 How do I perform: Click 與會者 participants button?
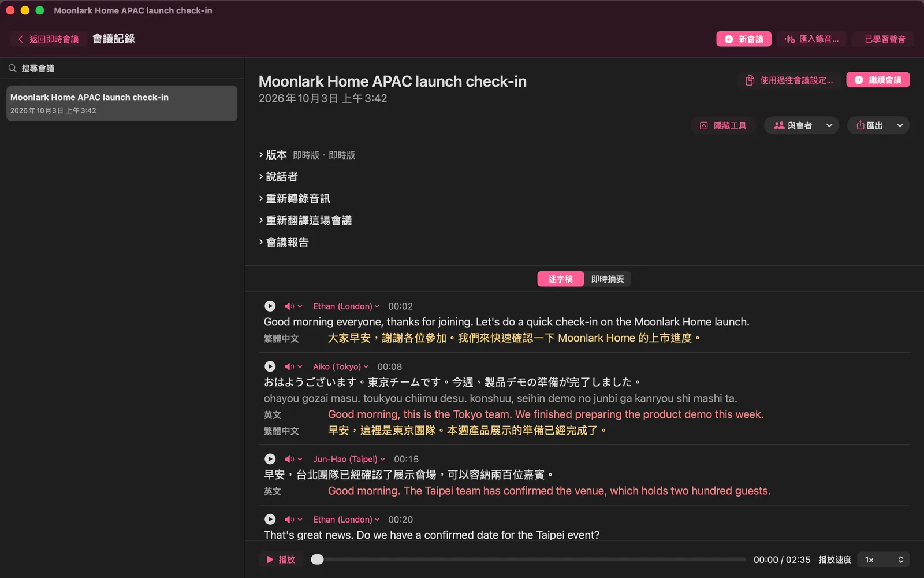click(793, 125)
